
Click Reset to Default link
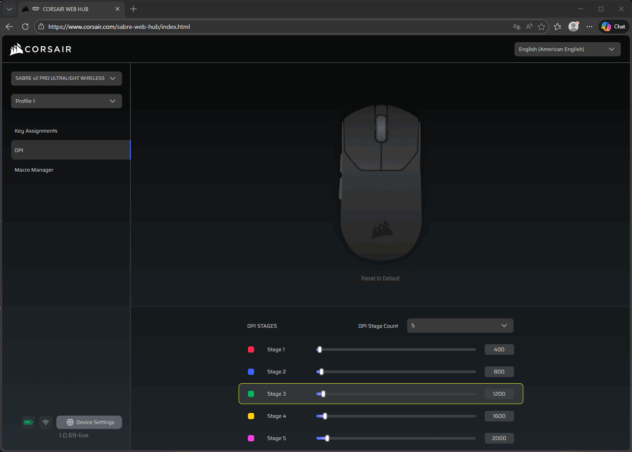tap(379, 278)
